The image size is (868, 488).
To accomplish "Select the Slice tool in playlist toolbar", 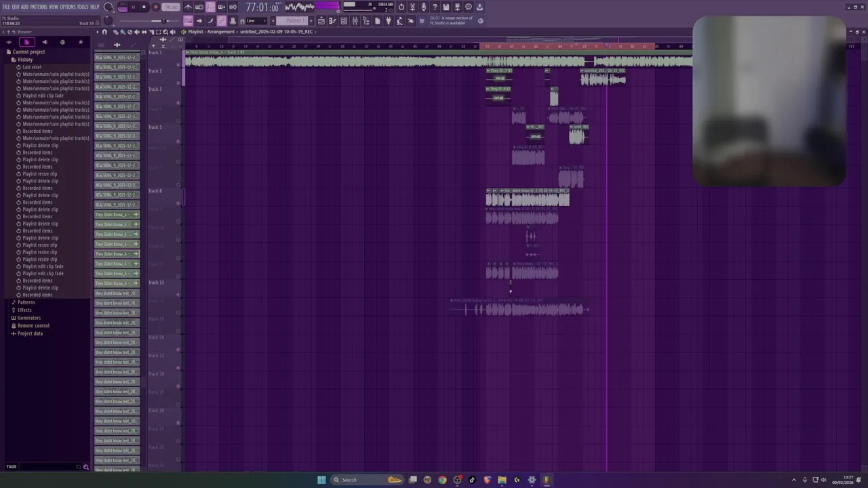I will pyautogui.click(x=151, y=32).
